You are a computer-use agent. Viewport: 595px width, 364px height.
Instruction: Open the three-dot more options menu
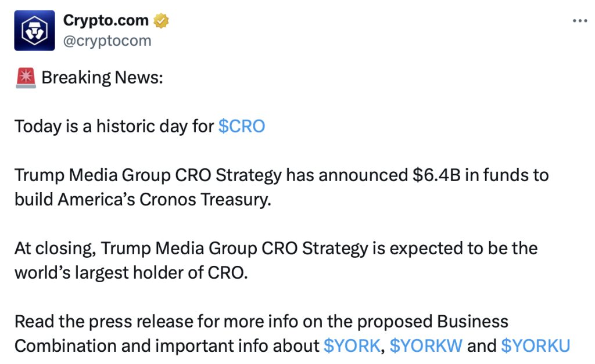pos(580,21)
